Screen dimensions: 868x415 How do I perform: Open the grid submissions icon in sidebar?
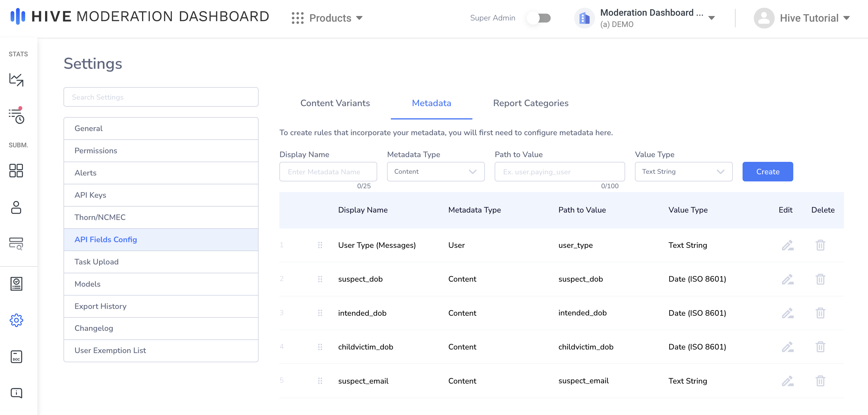(16, 170)
